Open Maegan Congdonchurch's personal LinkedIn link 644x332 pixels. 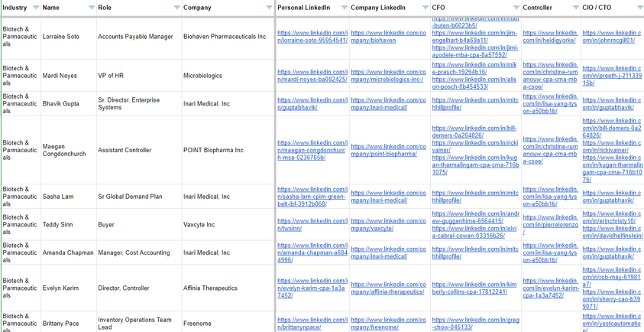[312, 150]
